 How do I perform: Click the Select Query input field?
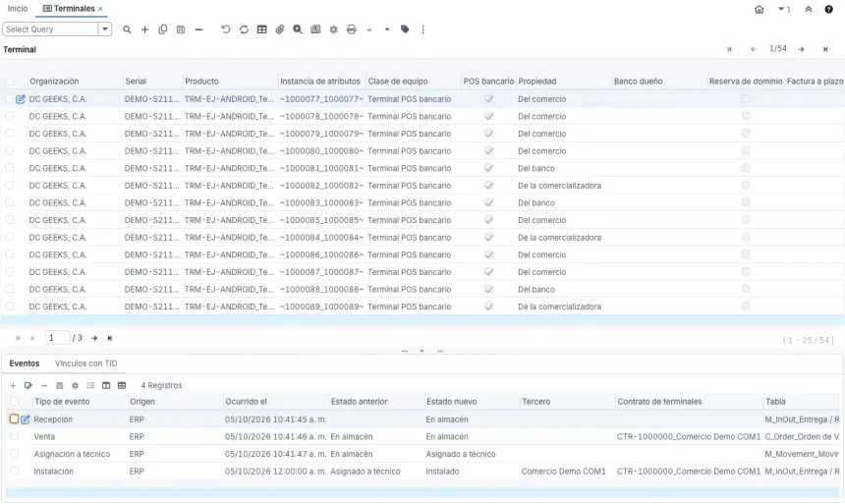[51, 29]
